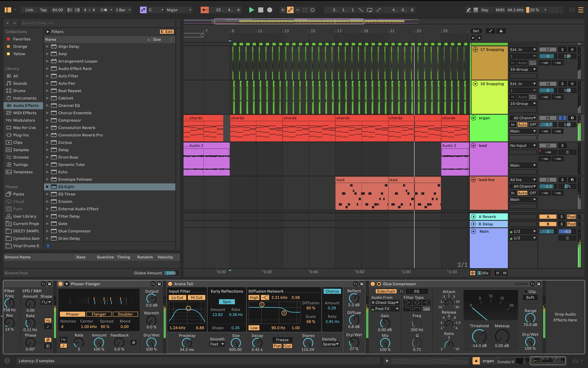This screenshot has width=588, height=368.
Task: Toggle track 19 activator on organ
Action: tap(548, 118)
